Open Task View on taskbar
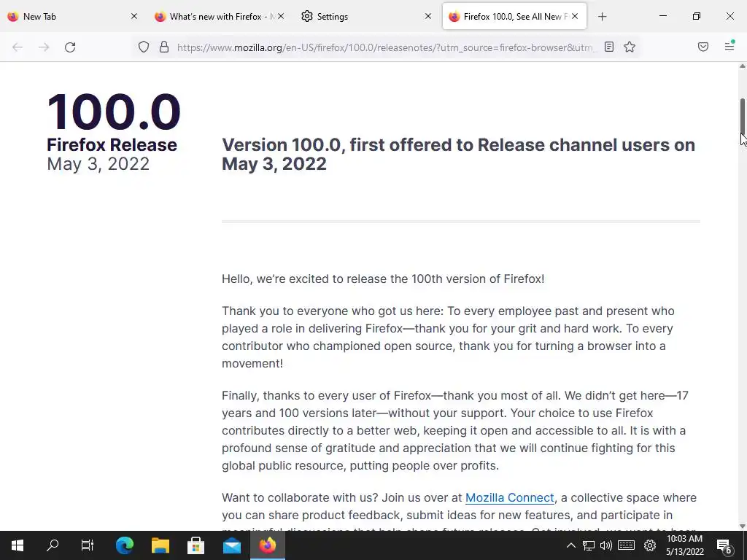The height and width of the screenshot is (560, 747). 88,545
